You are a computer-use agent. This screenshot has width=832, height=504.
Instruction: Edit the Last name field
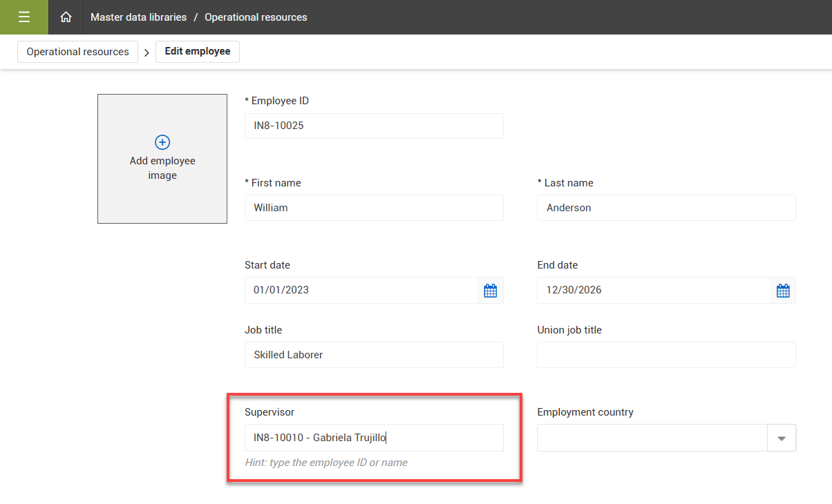click(x=665, y=208)
